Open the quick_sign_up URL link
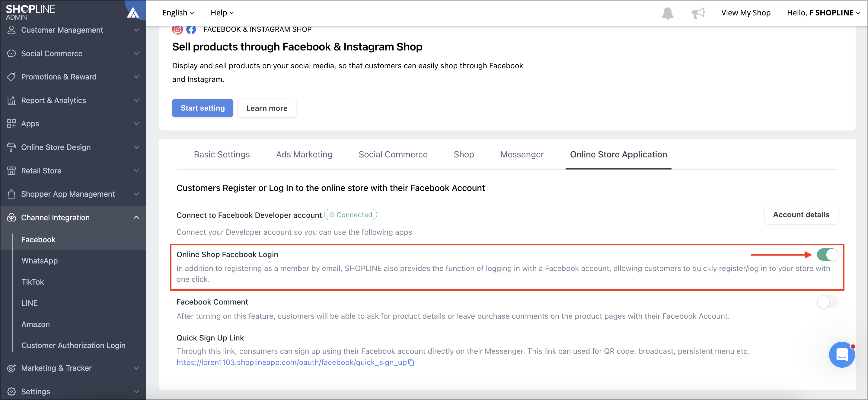The image size is (868, 400). tap(292, 363)
